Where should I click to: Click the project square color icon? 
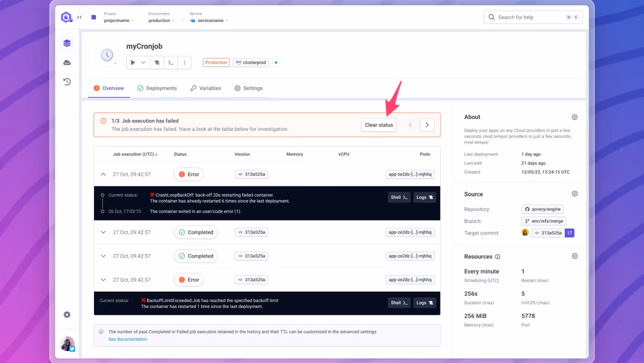click(94, 17)
